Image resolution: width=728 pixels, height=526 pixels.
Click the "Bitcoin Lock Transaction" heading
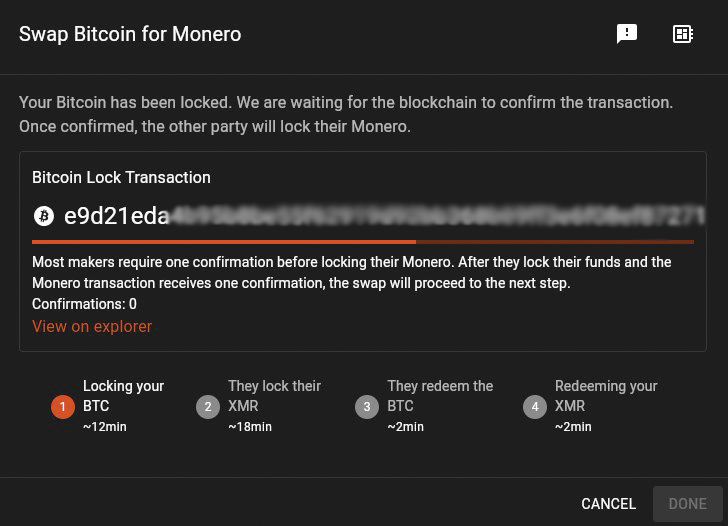click(121, 177)
